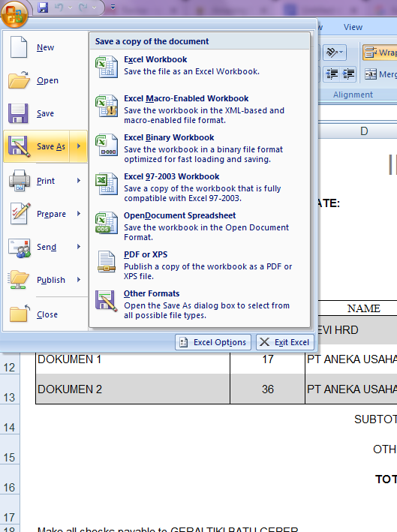Click the checklist pencil Prepare icon

[20, 213]
